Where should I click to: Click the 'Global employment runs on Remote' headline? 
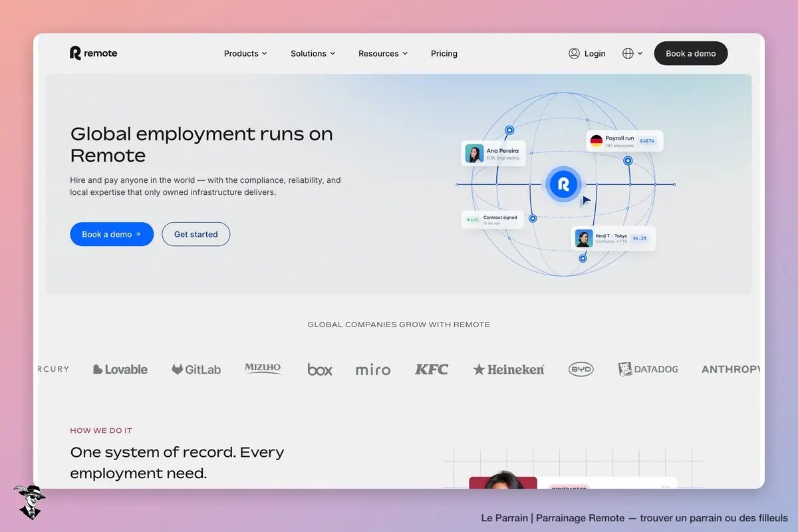point(201,144)
